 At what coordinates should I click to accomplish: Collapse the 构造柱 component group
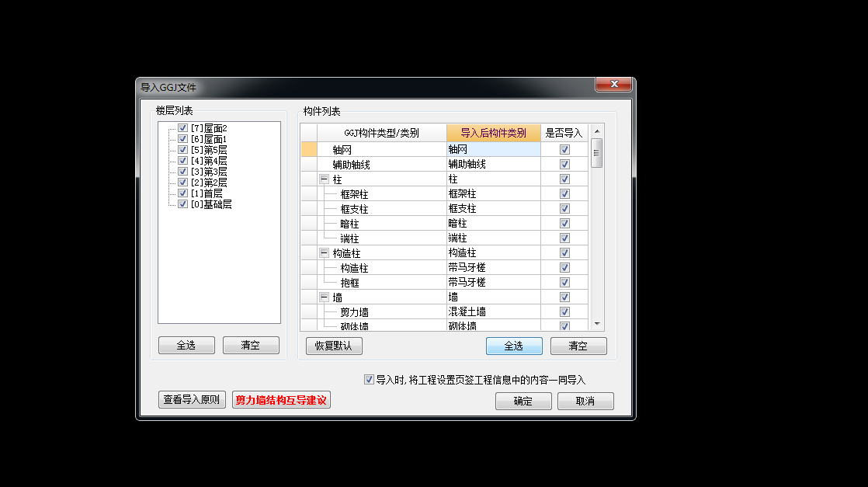click(325, 252)
